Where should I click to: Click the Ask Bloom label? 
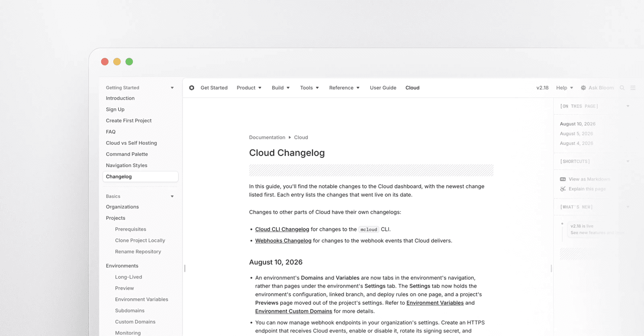click(601, 88)
